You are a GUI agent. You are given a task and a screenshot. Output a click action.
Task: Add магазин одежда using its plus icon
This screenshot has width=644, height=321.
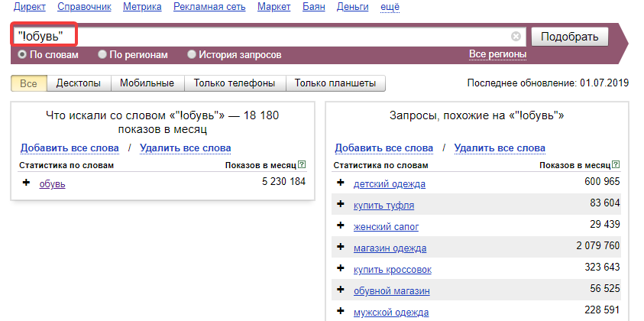coord(341,247)
